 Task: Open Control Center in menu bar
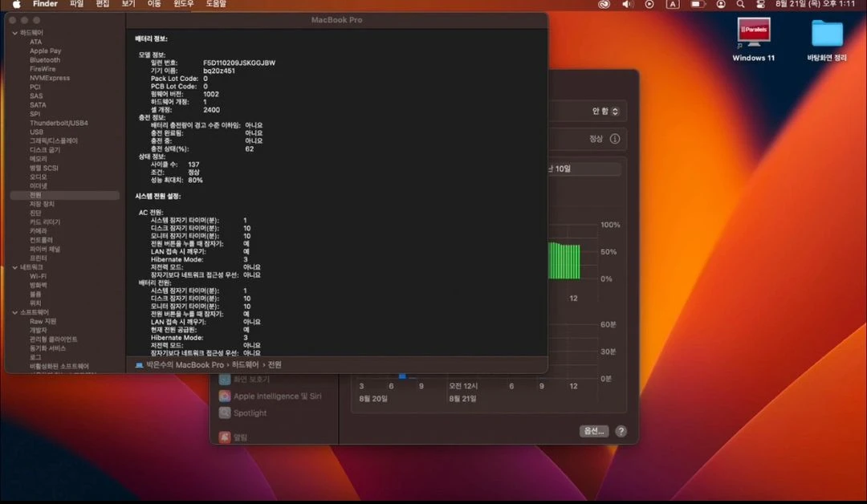pos(761,4)
